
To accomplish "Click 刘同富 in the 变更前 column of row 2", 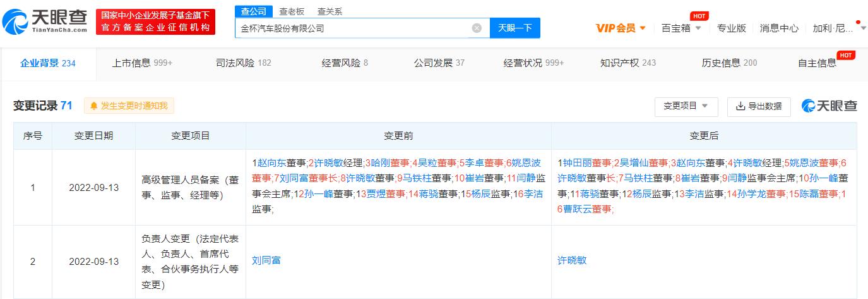I will click(x=266, y=260).
